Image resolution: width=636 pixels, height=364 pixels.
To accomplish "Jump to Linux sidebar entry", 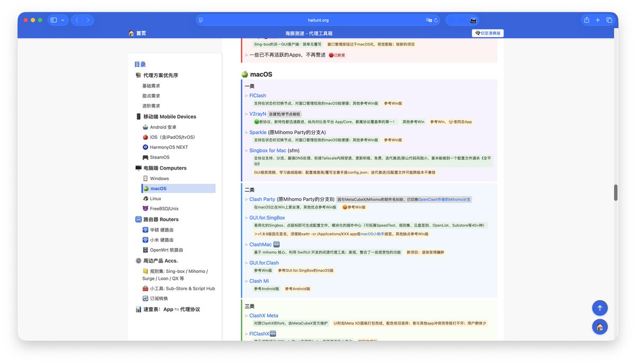I will (152, 199).
